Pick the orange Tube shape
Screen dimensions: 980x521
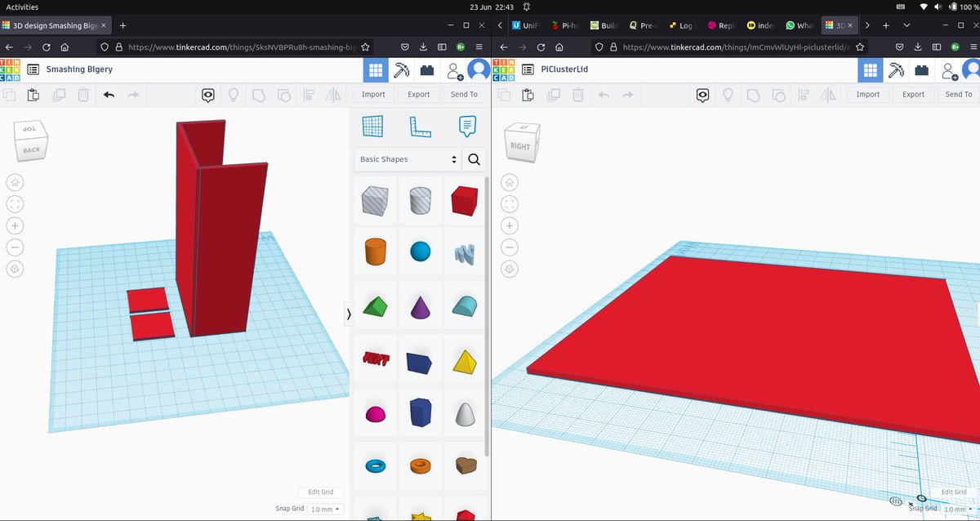coord(420,465)
